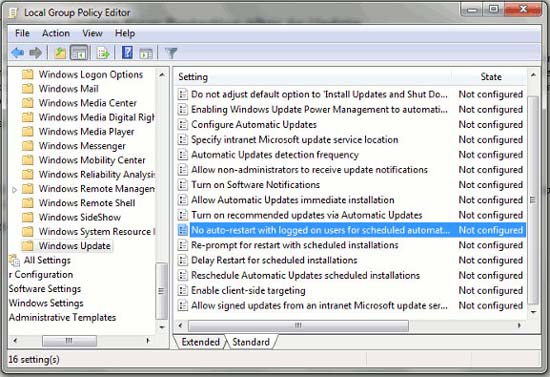Open the Action menu
Viewport: 550px width, 377px height.
click(x=56, y=33)
